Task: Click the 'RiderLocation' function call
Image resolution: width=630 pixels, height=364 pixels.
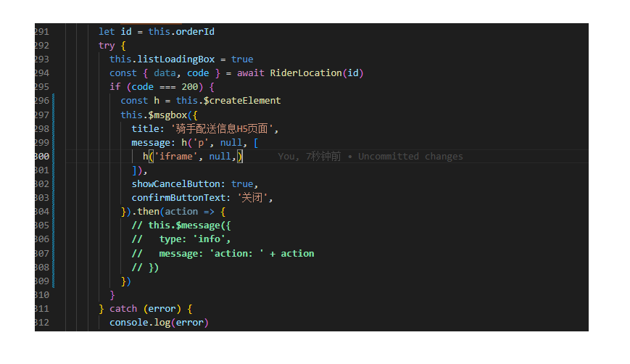Action: [306, 73]
